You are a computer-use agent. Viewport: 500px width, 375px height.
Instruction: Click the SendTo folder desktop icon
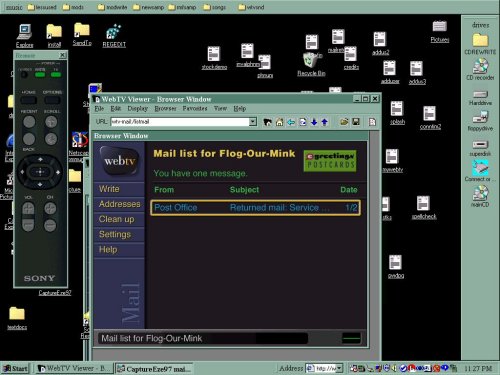point(82,34)
